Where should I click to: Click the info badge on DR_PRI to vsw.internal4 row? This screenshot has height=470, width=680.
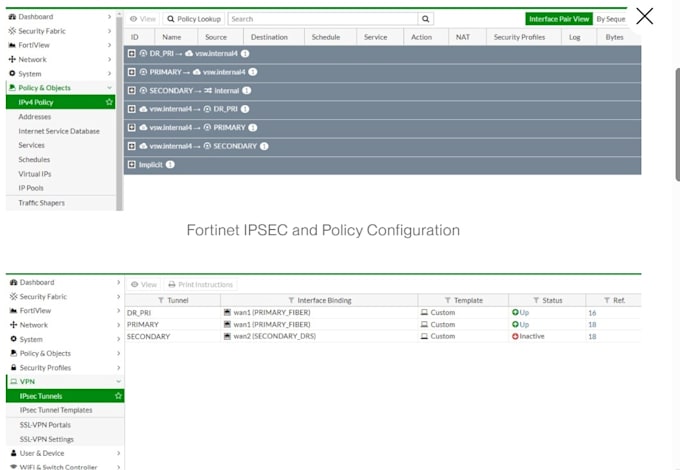click(x=245, y=53)
